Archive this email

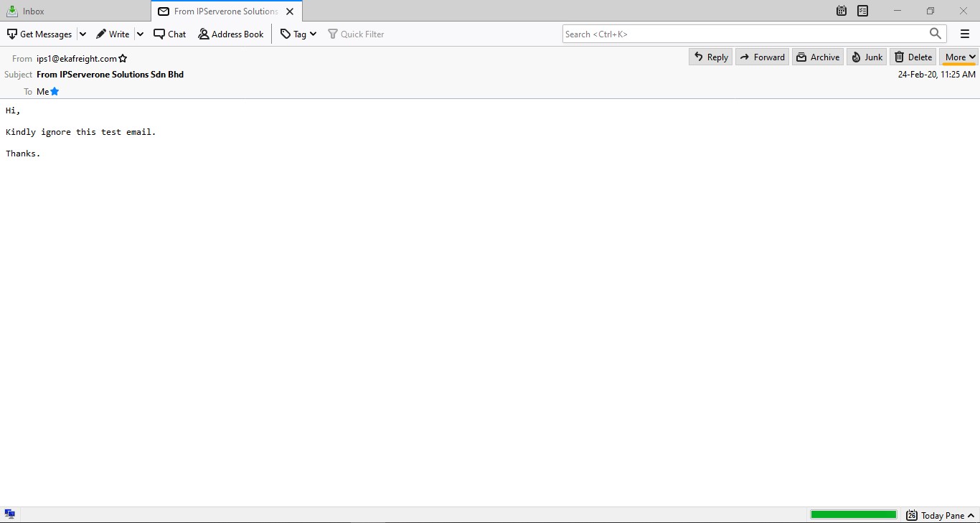click(817, 57)
